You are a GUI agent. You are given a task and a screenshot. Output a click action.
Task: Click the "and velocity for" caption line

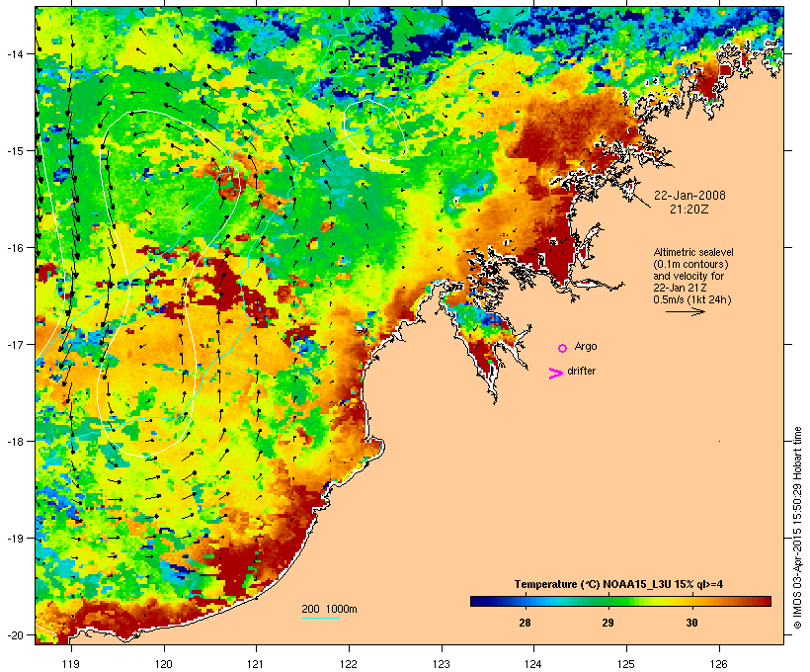688,276
